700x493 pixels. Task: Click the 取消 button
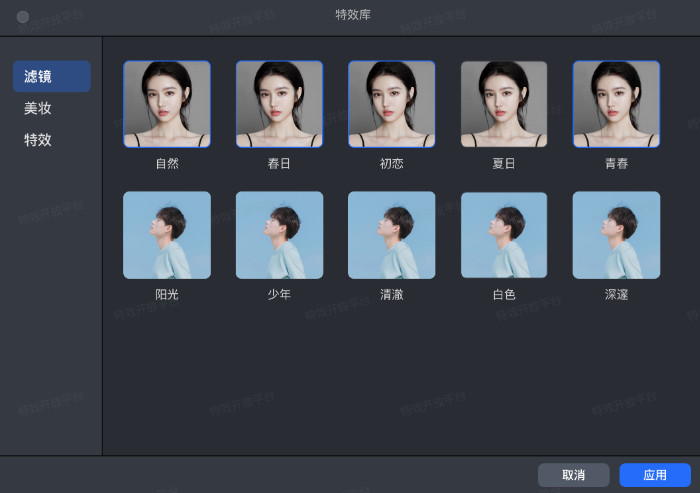point(574,475)
